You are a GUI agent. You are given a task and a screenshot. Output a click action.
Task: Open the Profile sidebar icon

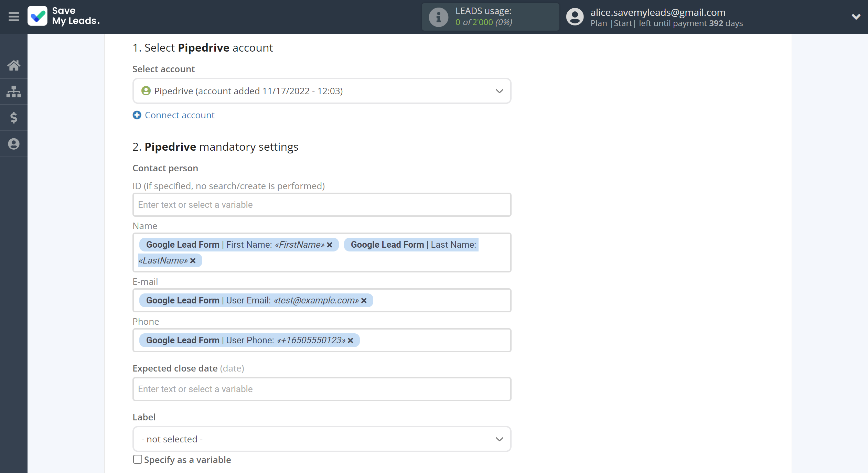14,144
